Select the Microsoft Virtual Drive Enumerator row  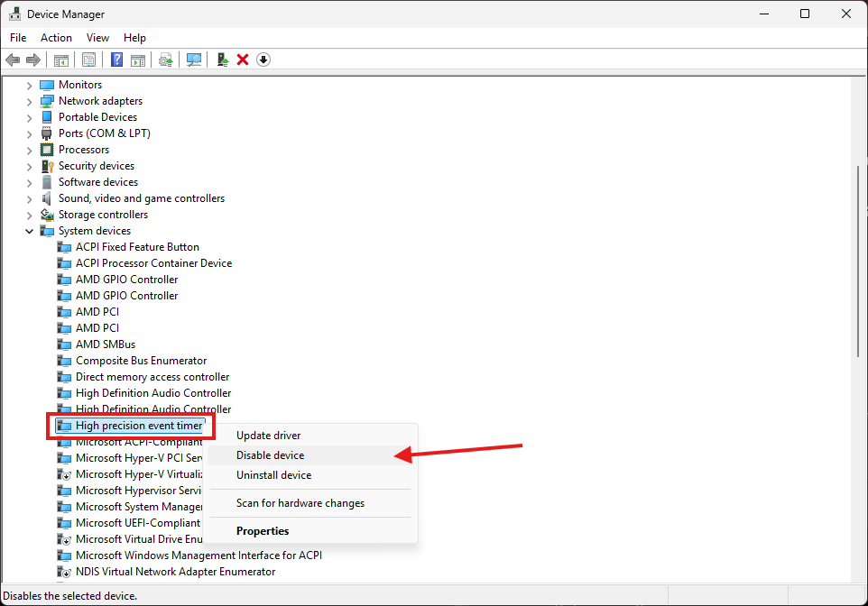(x=138, y=539)
